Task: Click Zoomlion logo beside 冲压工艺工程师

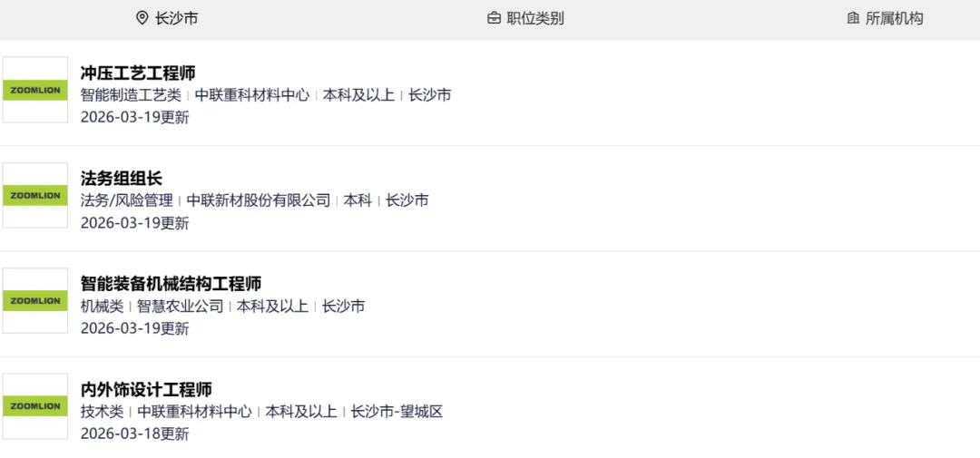Action: pos(35,90)
